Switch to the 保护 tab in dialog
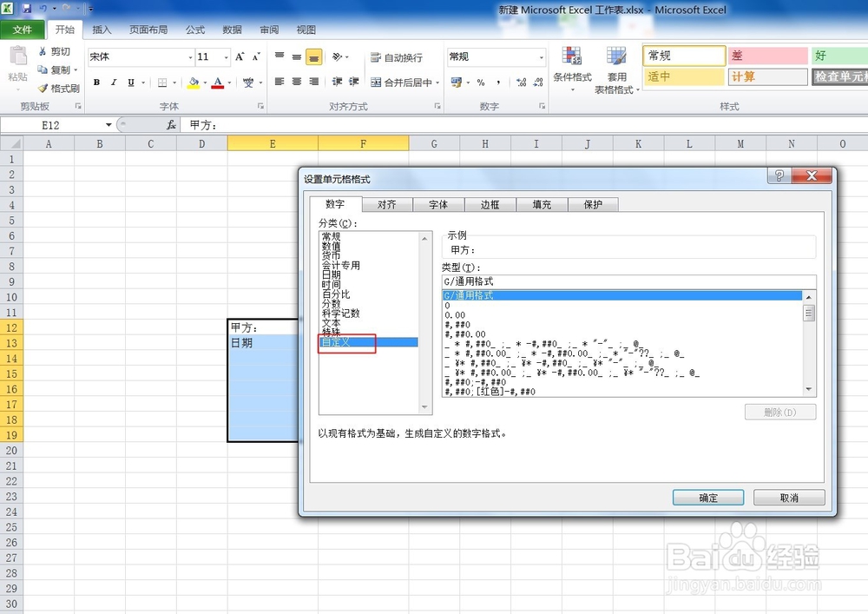The height and width of the screenshot is (614, 868). pos(593,204)
